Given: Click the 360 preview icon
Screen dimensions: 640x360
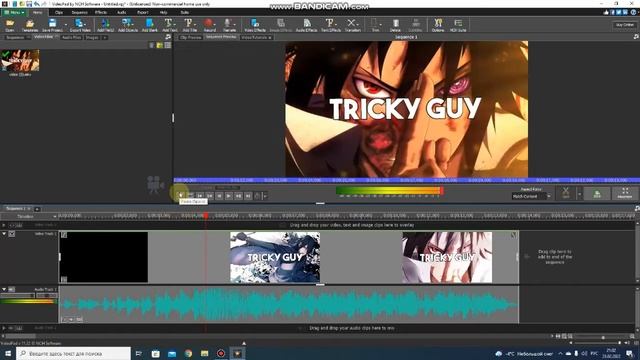Looking at the screenshot, I should (x=597, y=193).
